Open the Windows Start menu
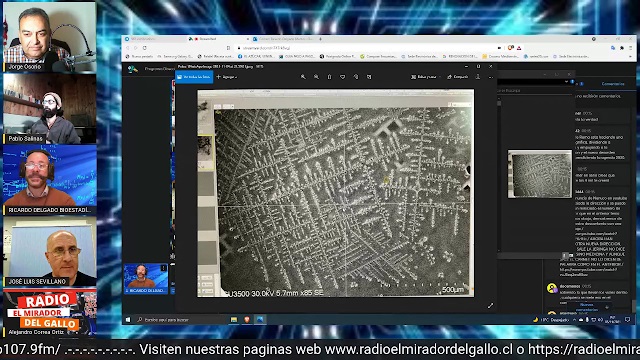The image size is (640, 360). pyautogui.click(x=128, y=320)
